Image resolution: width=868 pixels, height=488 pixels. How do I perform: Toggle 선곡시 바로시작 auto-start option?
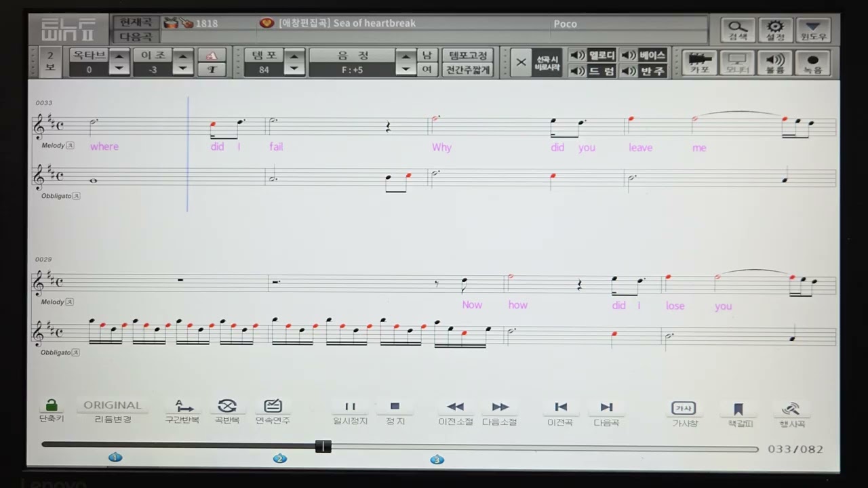point(547,62)
